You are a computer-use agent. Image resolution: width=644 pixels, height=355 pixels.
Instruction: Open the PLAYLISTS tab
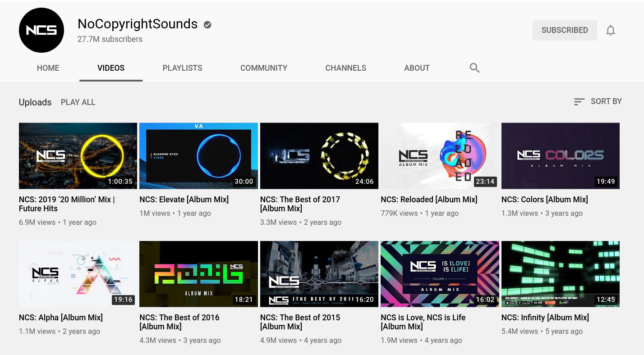pos(182,68)
